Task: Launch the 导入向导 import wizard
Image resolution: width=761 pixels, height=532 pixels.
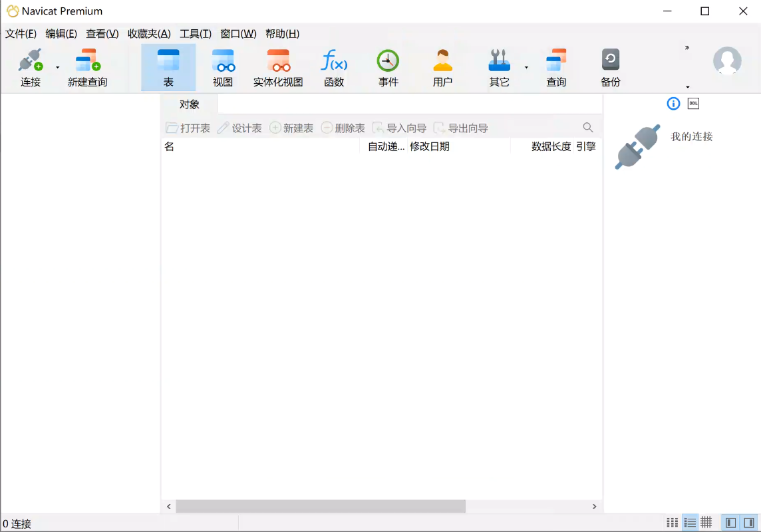Action: [399, 128]
